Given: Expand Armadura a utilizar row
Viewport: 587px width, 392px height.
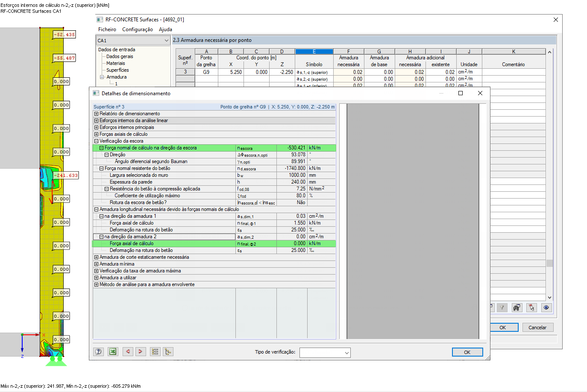Looking at the screenshot, I should [96, 278].
